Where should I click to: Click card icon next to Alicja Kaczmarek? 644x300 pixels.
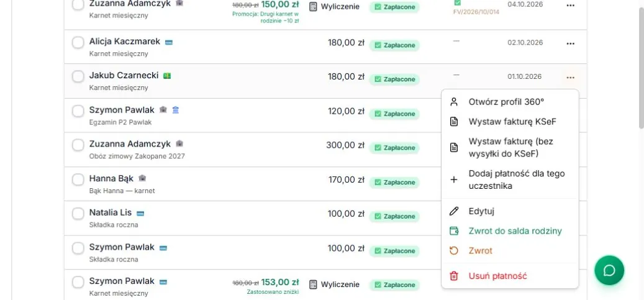tap(169, 42)
